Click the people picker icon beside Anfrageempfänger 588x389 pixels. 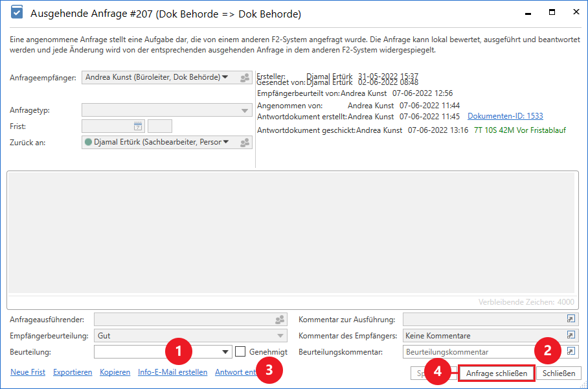click(x=244, y=78)
